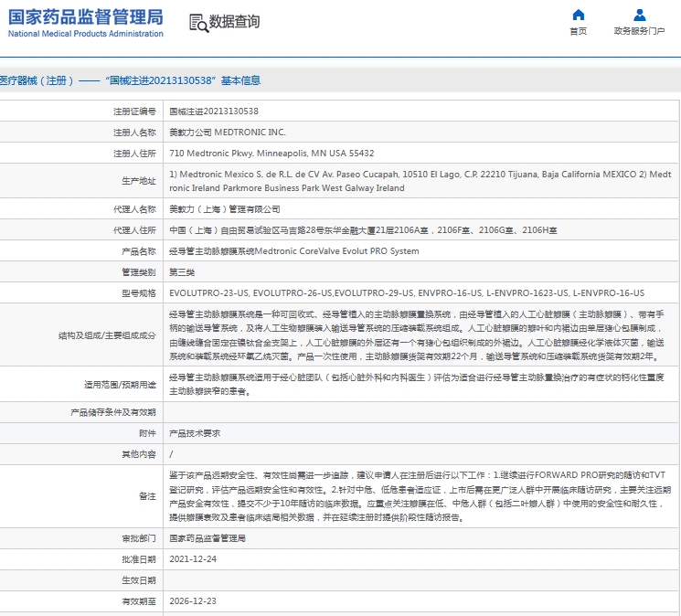
Task: Select registration number 国械注进20213130538 cell value
Action: 214,112
